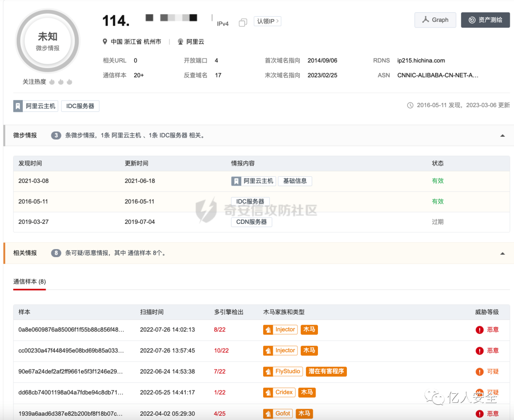Collapse the 微步情报 panel

(x=503, y=135)
